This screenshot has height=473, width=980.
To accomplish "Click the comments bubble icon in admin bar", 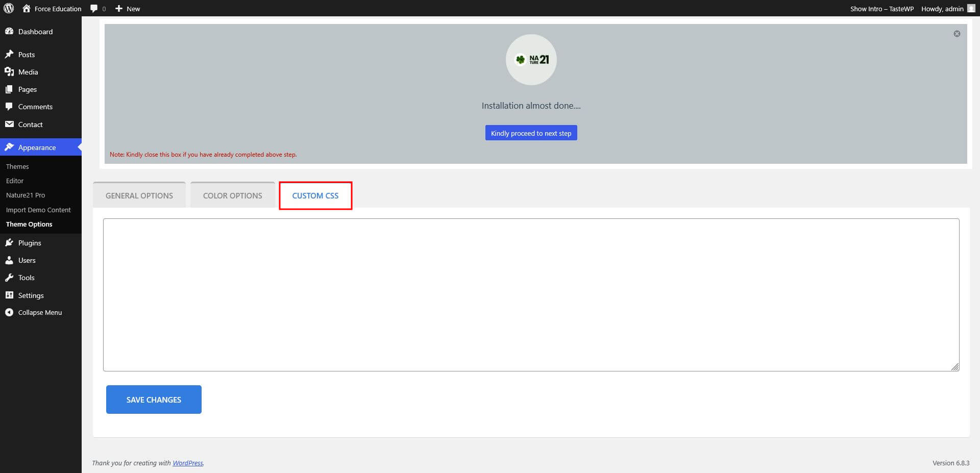I will coord(94,9).
